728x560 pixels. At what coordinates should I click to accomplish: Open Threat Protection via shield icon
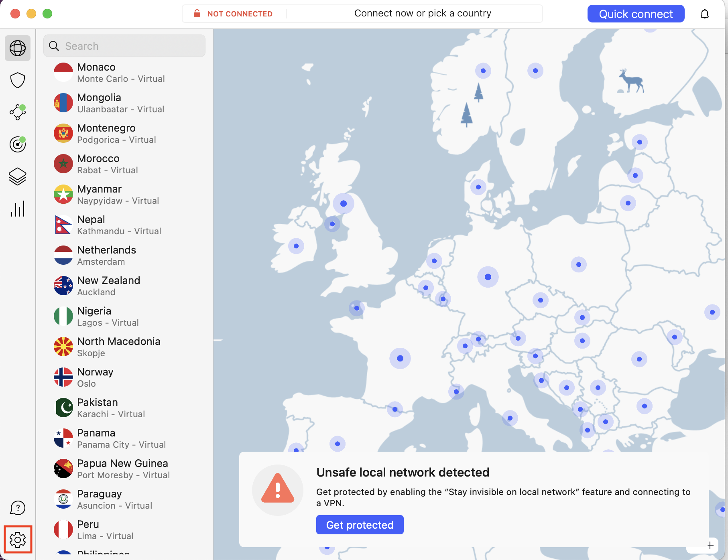[x=17, y=80]
